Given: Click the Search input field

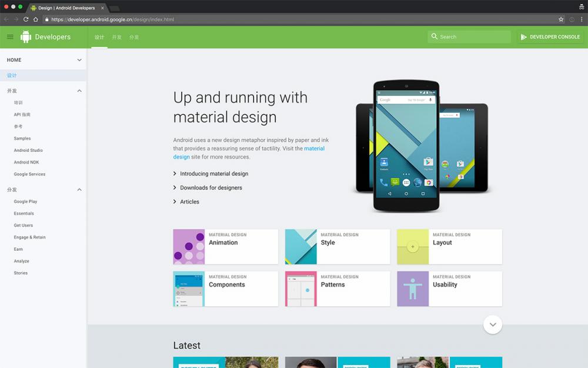Looking at the screenshot, I should coord(469,37).
